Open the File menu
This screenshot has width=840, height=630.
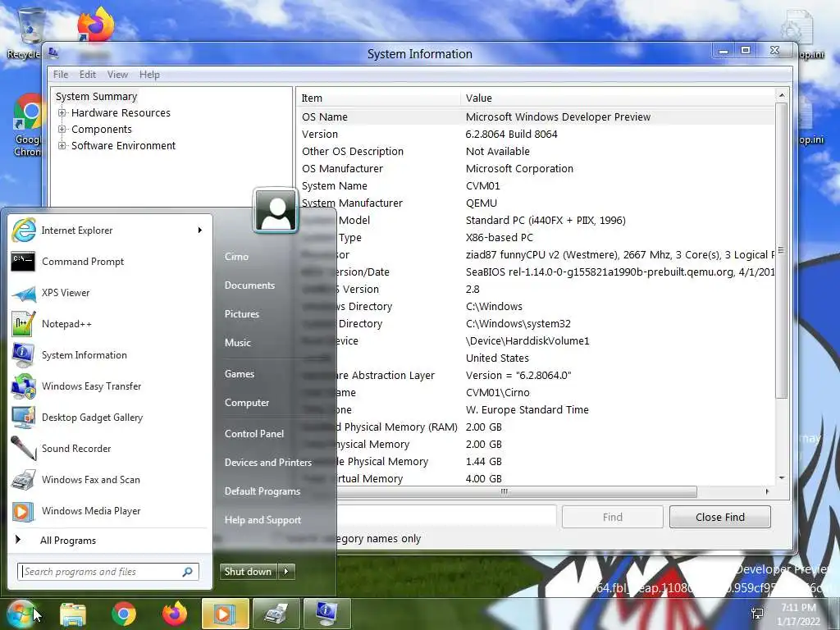click(61, 75)
